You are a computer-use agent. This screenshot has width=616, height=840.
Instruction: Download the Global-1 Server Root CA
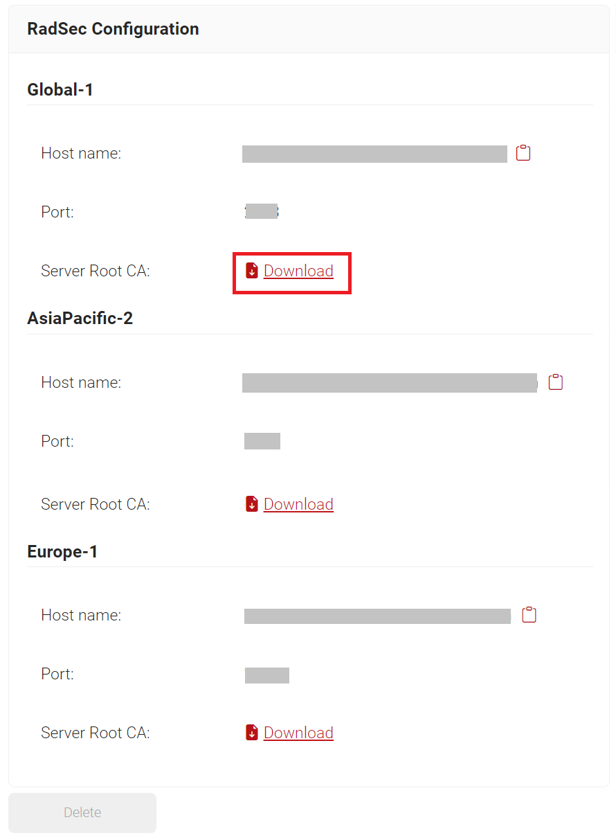click(298, 271)
